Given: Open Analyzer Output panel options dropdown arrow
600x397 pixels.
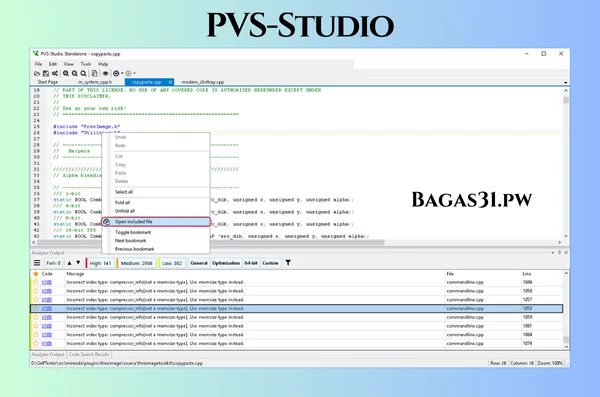Looking at the screenshot, I should (x=553, y=253).
